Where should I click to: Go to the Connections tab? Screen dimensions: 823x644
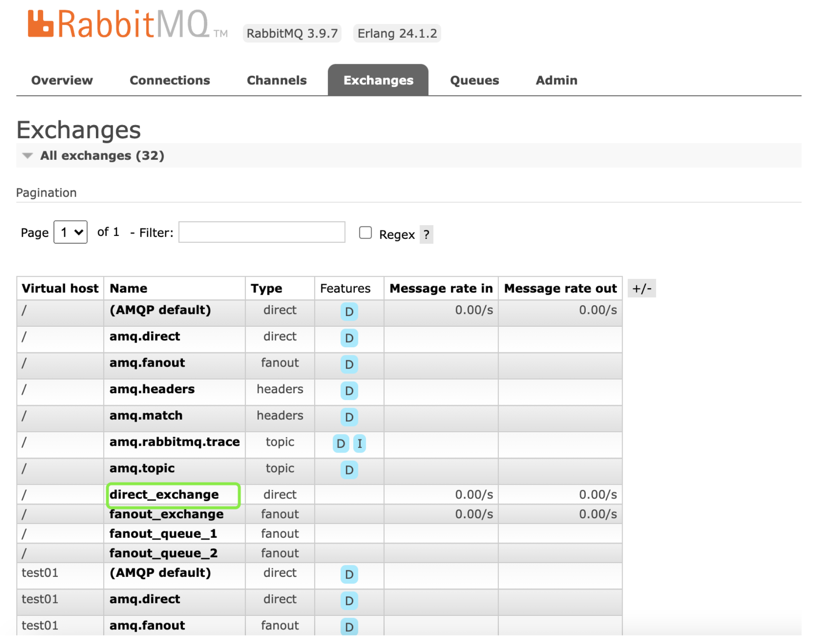point(170,80)
